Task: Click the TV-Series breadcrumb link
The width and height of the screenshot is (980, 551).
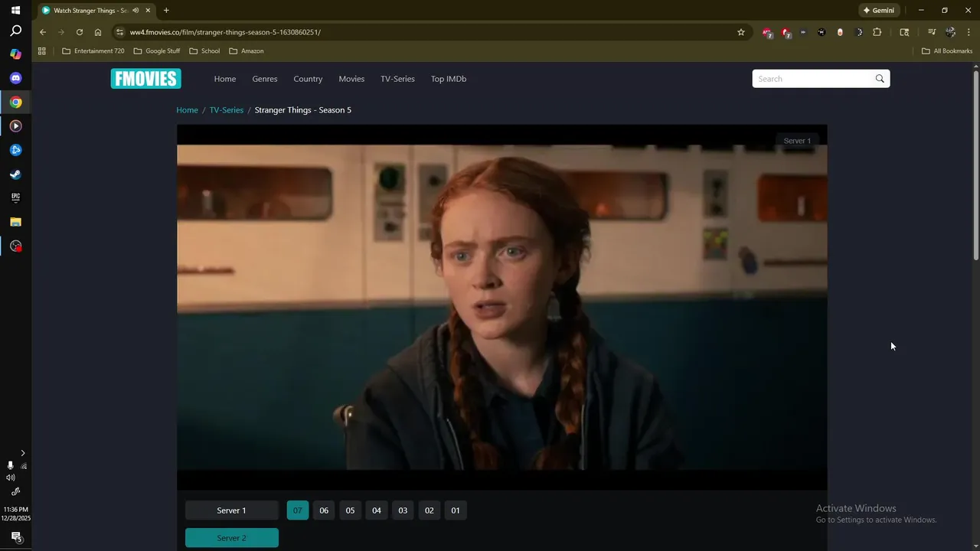Action: (x=227, y=110)
